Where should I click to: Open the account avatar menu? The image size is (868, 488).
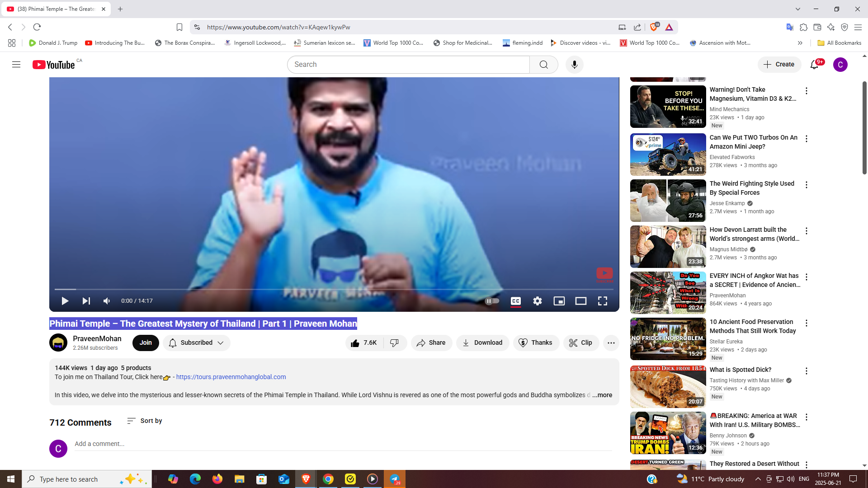pos(840,65)
